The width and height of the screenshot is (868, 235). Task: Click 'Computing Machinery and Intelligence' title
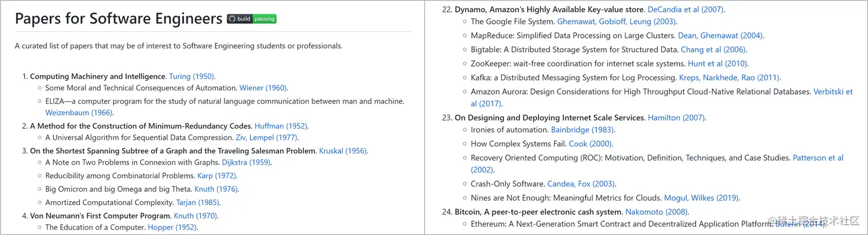(98, 76)
